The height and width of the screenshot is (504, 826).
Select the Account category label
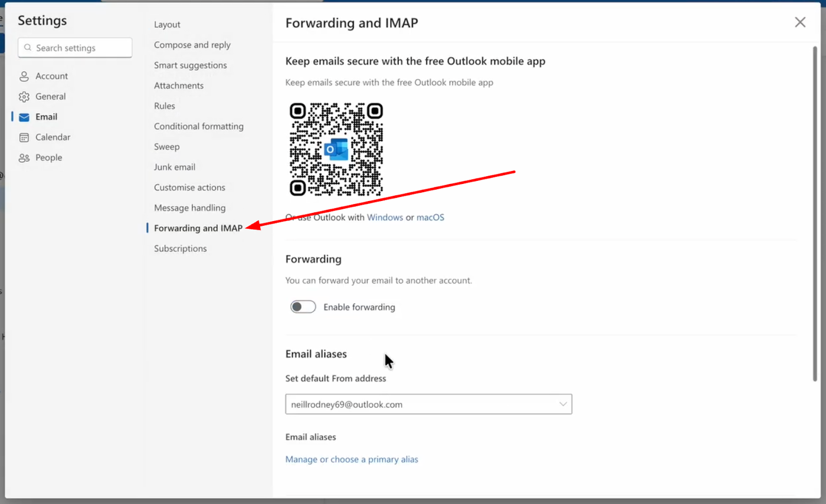pos(52,76)
